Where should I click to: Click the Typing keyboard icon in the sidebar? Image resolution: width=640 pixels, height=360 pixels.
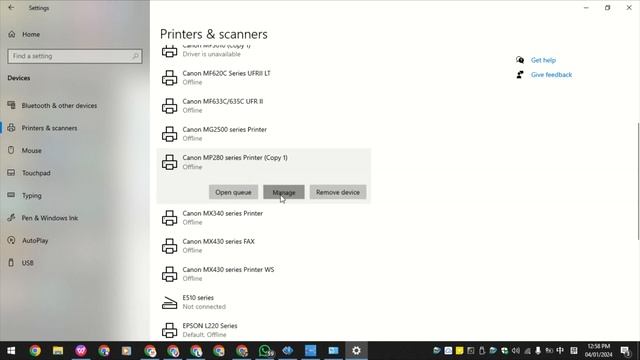(x=11, y=195)
